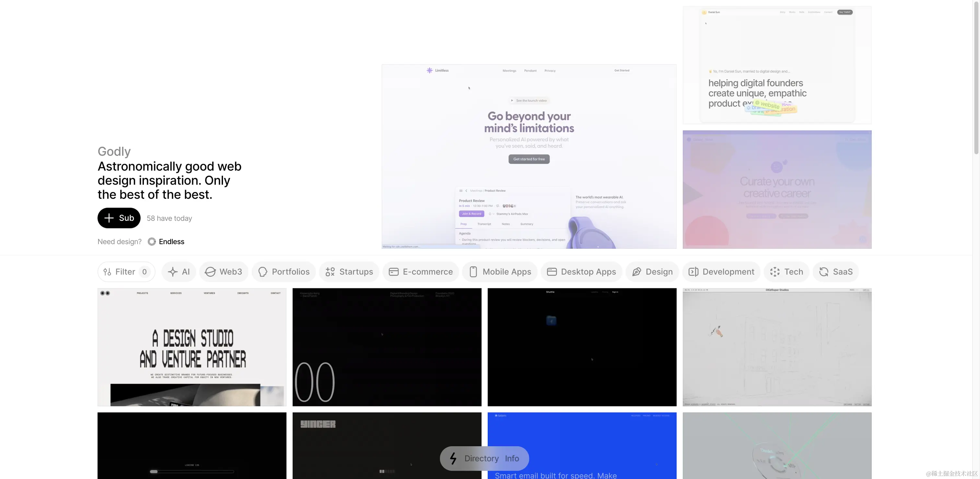
Task: Click the Startups category icon
Action: 330,272
